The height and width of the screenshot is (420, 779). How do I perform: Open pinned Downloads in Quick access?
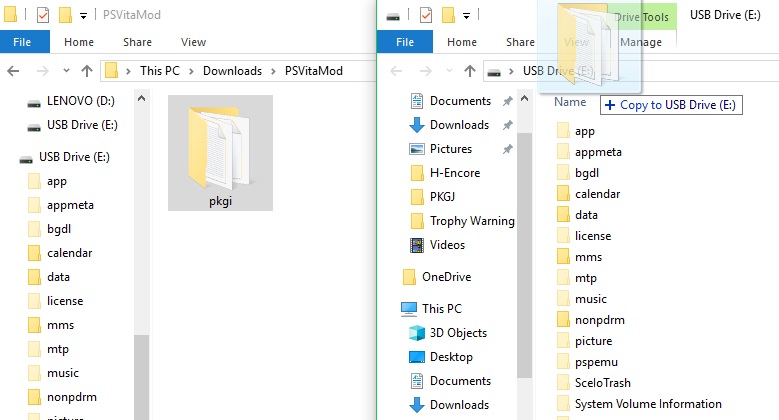[x=459, y=125]
